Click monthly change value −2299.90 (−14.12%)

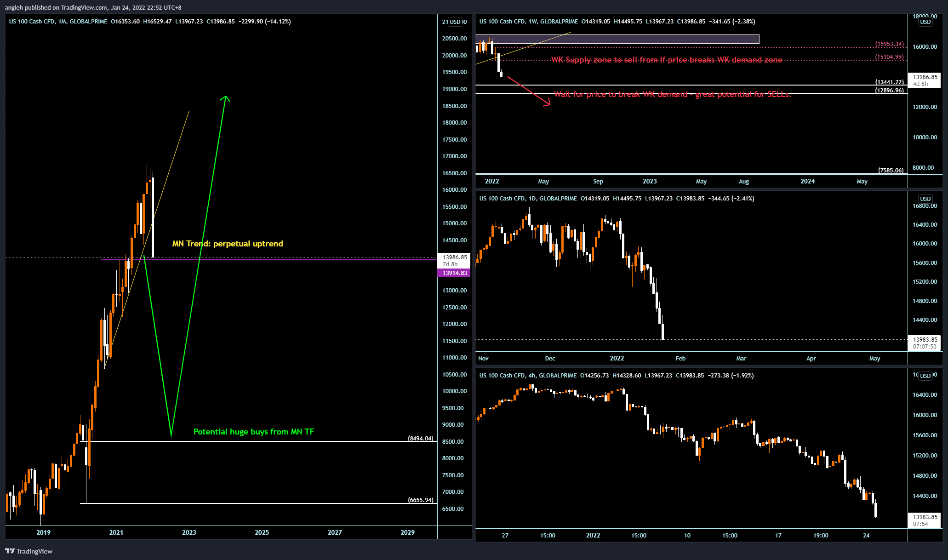tap(265, 22)
